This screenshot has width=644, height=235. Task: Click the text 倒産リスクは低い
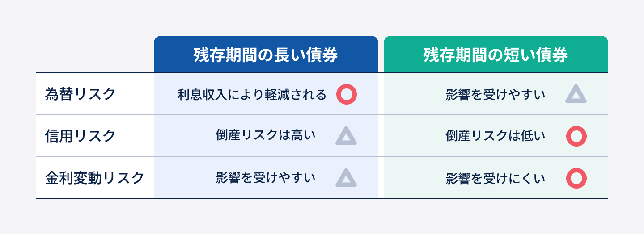496,136
